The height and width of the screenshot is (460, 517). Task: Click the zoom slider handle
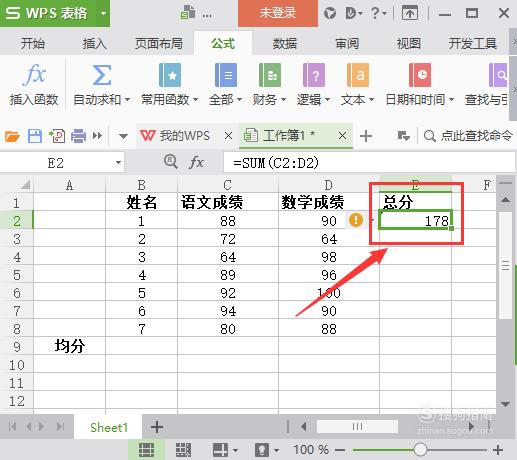420,450
